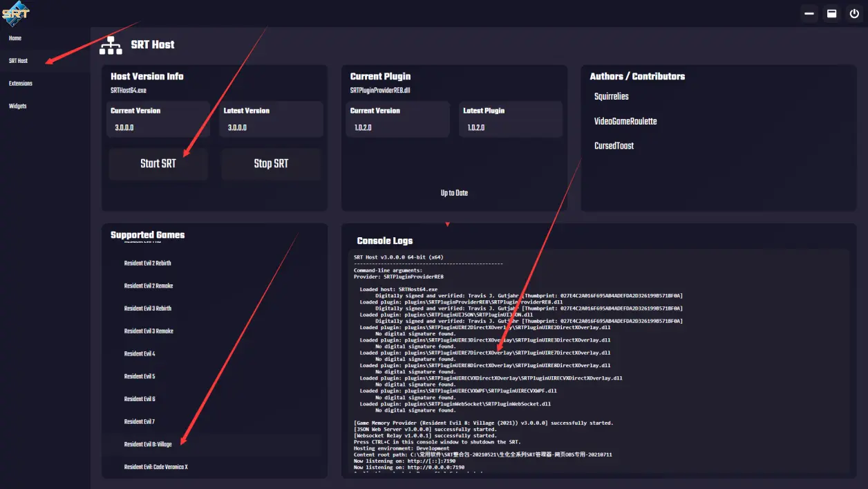Select Resident Evil 6 in list
868x489 pixels.
coord(140,399)
